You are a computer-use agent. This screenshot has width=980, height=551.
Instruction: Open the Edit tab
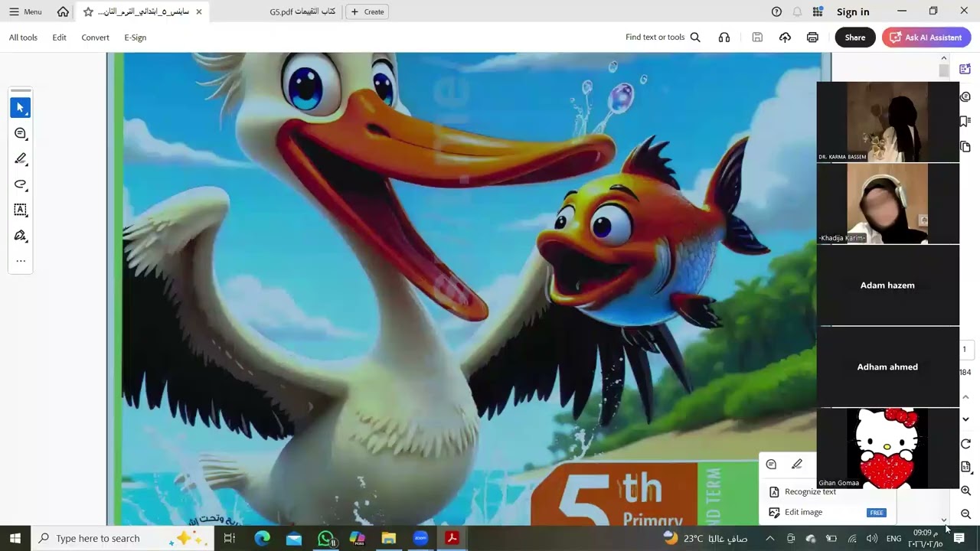[59, 37]
